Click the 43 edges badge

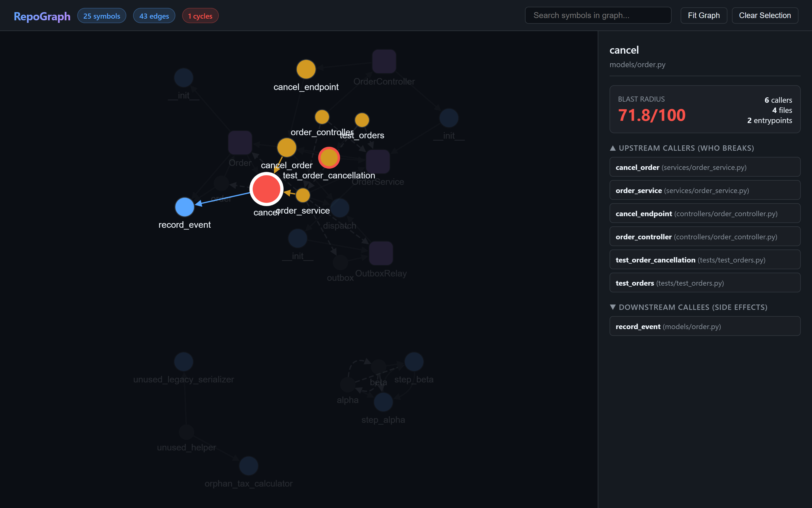(154, 16)
